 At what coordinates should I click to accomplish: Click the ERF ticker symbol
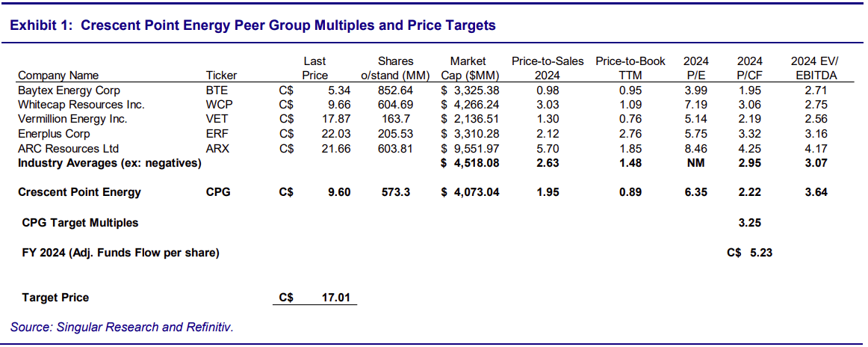(x=217, y=133)
